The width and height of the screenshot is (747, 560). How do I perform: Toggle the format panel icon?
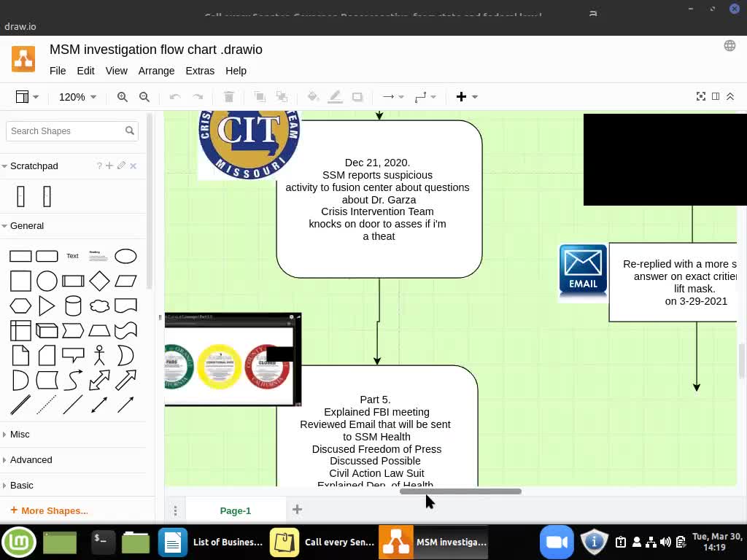pyautogui.click(x=716, y=97)
